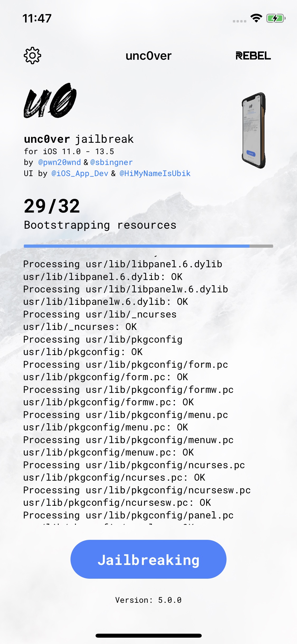
Task: Tap the unc0ver title text
Action: (148, 56)
